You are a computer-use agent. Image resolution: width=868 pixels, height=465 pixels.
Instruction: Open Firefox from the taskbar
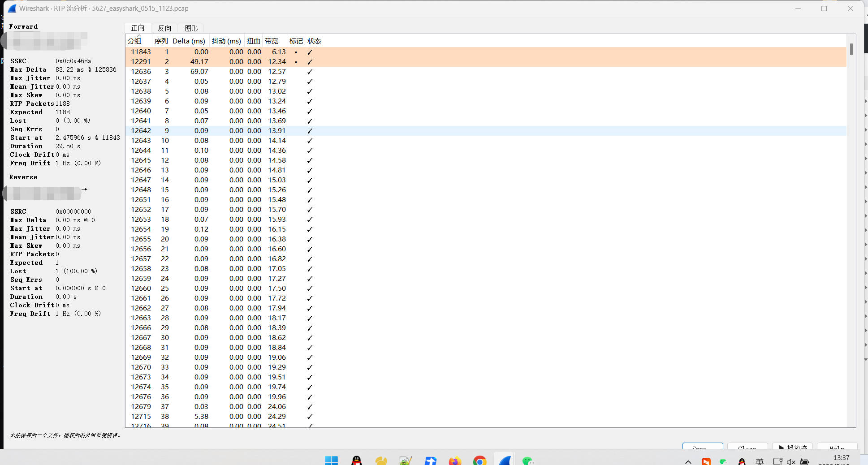click(455, 461)
